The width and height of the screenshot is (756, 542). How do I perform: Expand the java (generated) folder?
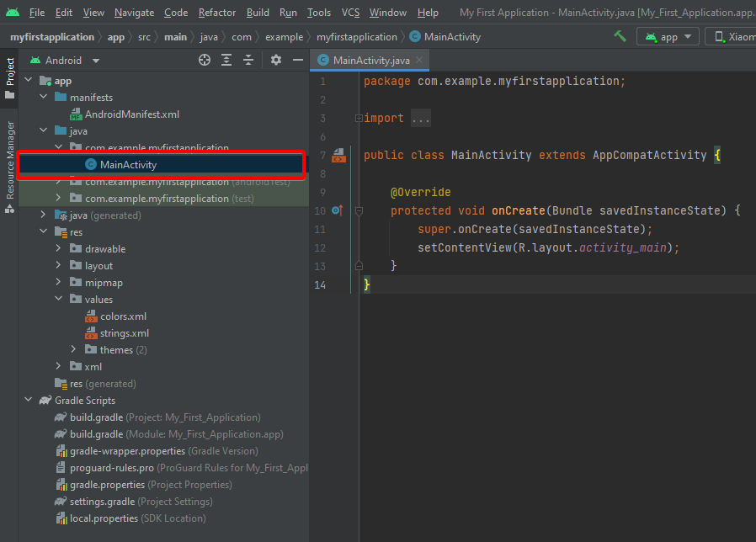(x=44, y=215)
